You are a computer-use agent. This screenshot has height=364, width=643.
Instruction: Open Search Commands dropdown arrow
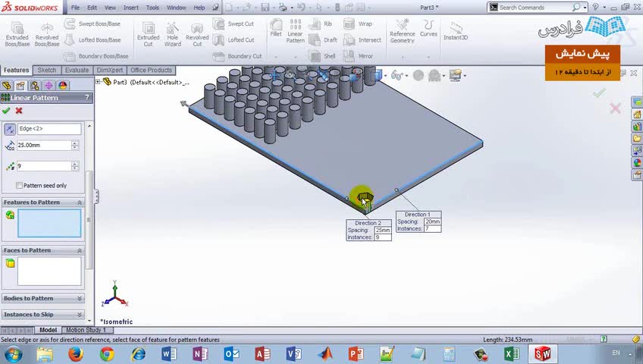tap(585, 8)
